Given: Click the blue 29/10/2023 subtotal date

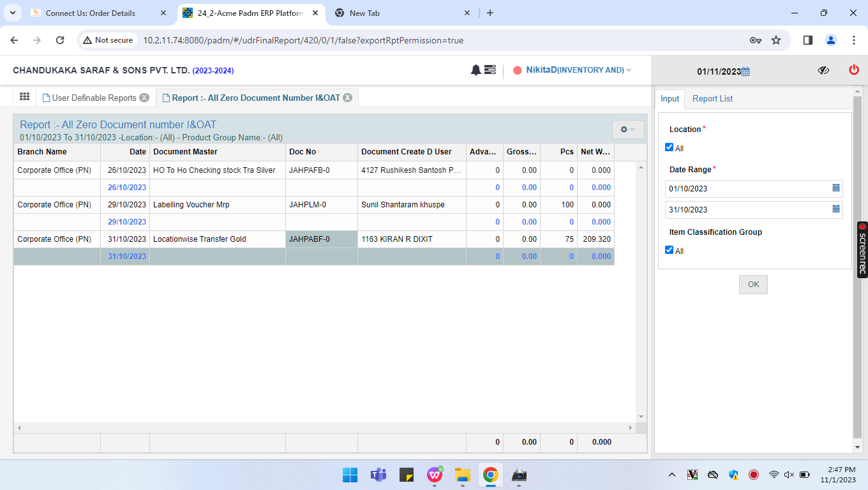Looking at the screenshot, I should coord(127,222).
